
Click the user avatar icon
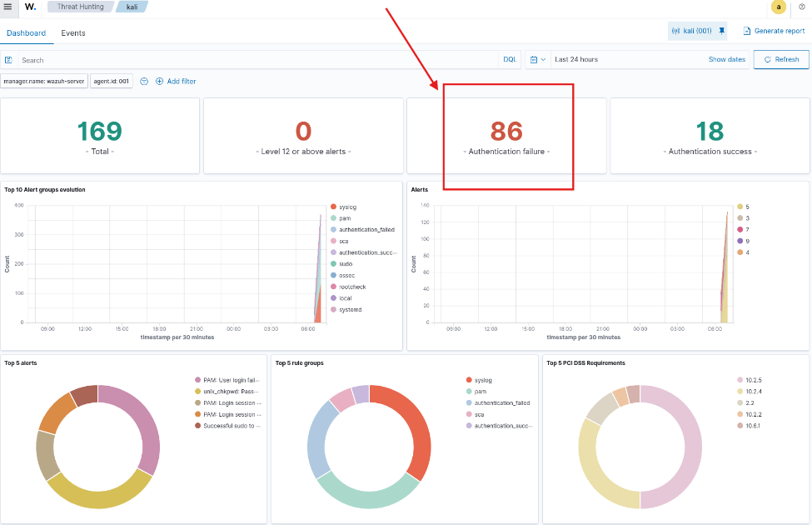coord(779,7)
